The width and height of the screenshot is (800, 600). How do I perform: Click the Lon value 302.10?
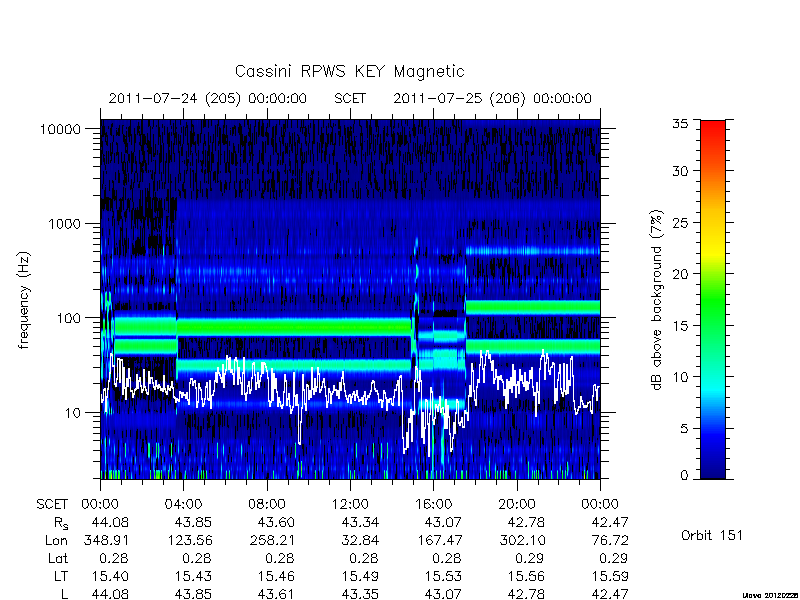point(522,540)
